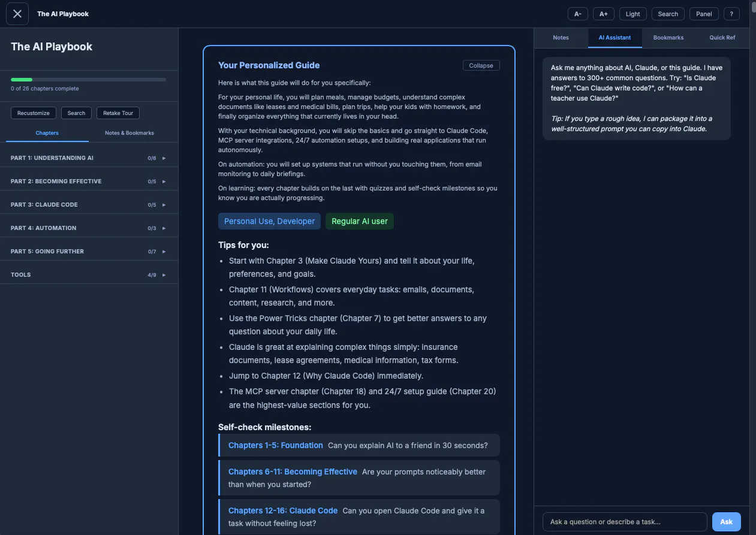The image size is (756, 535).
Task: Expand Part 3: Claude Code
Action: click(89, 205)
